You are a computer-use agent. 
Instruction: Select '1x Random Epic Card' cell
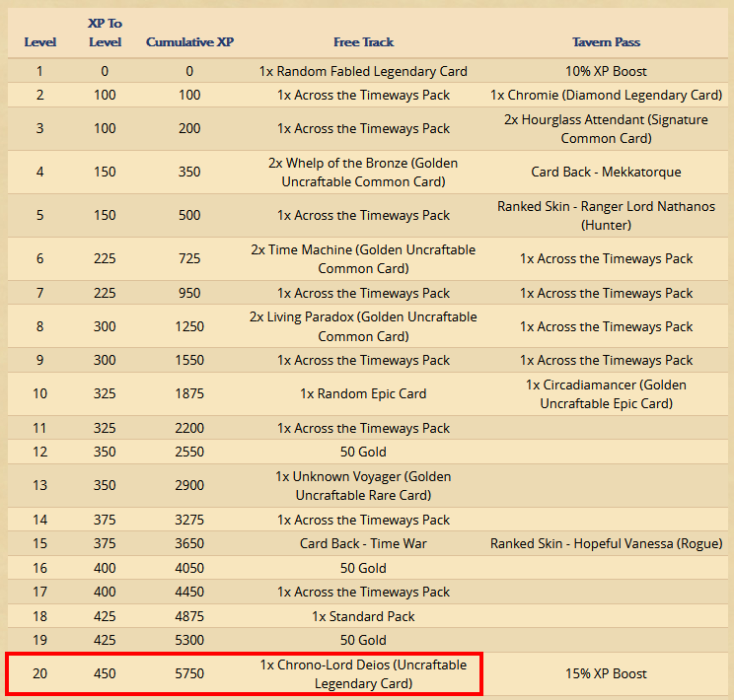(x=363, y=393)
